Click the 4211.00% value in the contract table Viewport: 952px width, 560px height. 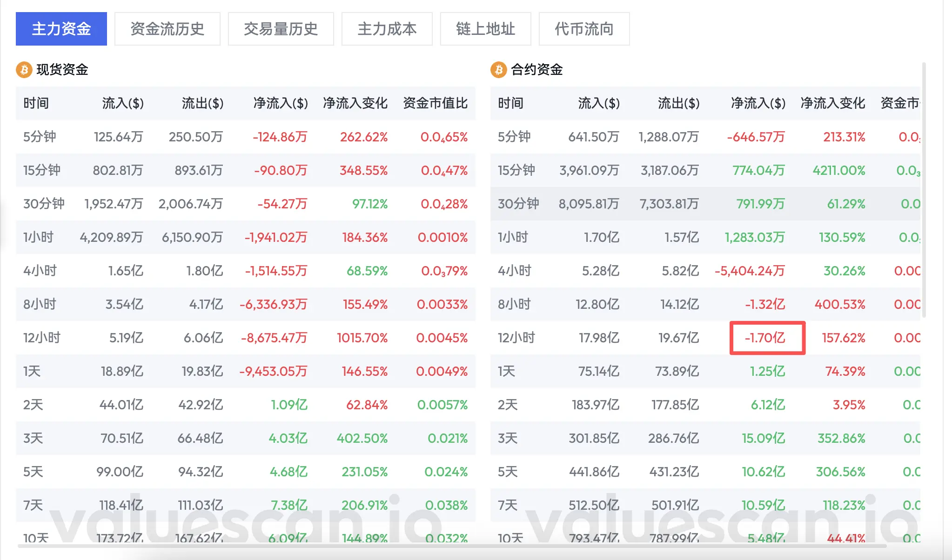click(838, 170)
